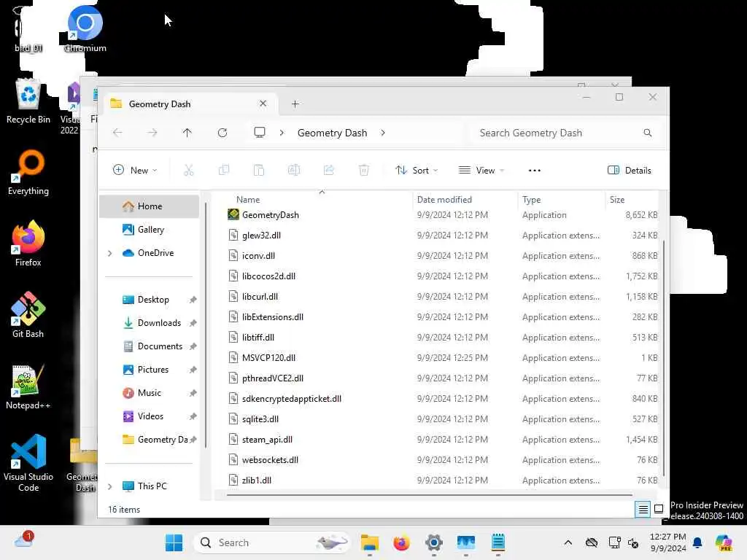Open the Notepad taskbar icon
Image resolution: width=747 pixels, height=560 pixels.
pyautogui.click(x=498, y=542)
